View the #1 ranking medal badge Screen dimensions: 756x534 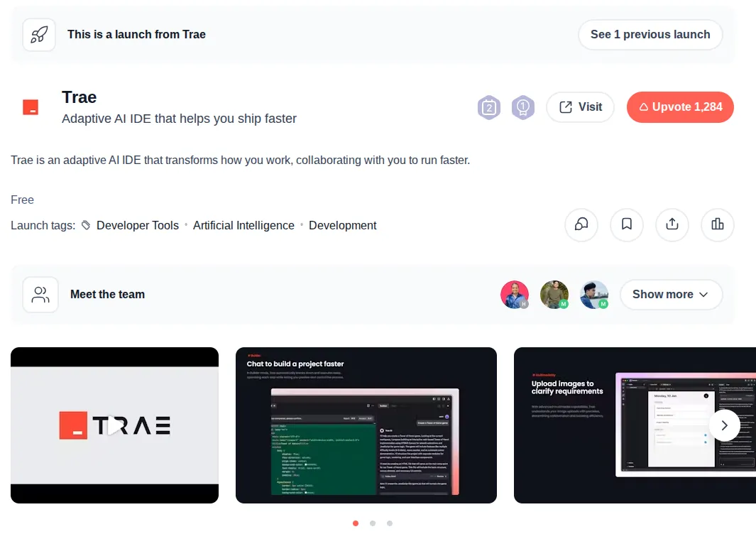click(523, 107)
